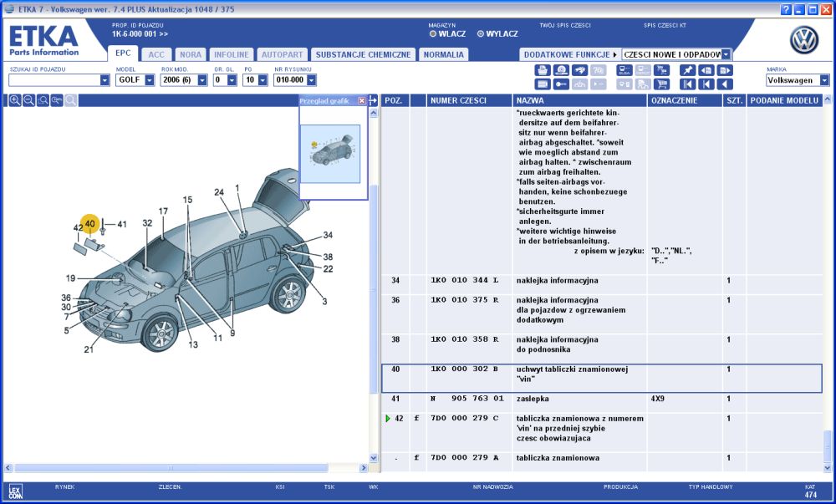This screenshot has height=504, width=836.
Task: Click the diagram vertical scrollbar down arrow
Action: tap(373, 458)
